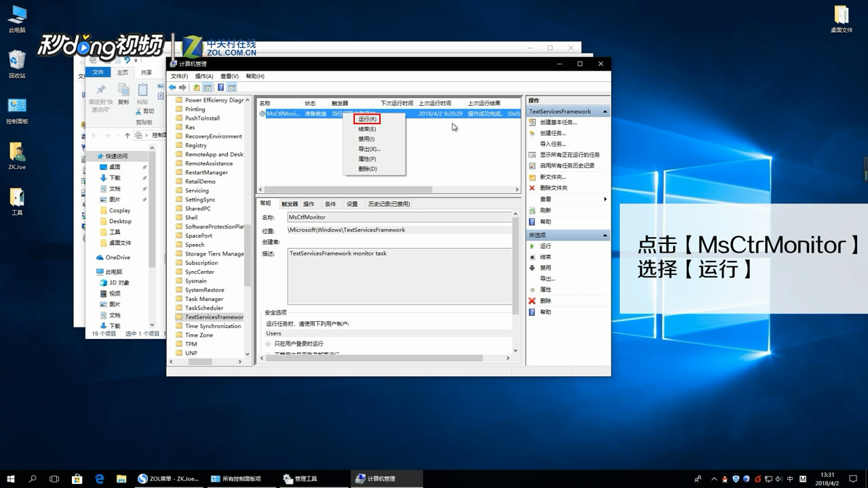Collapse TextServicesFramework actions section
Image resolution: width=868 pixels, height=488 pixels.
pyautogui.click(x=604, y=111)
